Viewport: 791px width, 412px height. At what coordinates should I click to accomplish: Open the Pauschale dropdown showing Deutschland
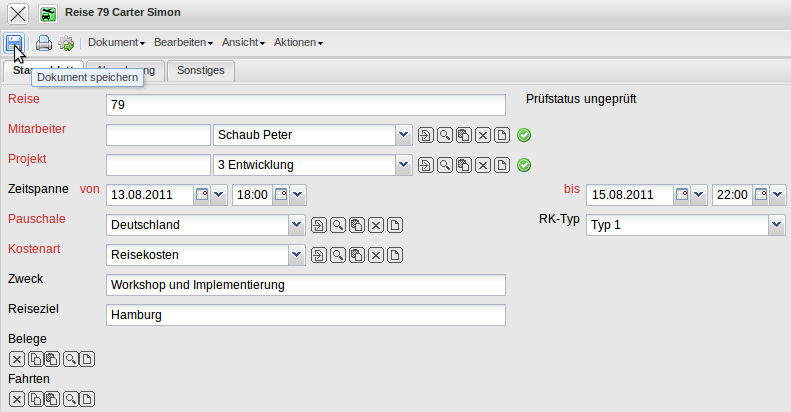295,226
